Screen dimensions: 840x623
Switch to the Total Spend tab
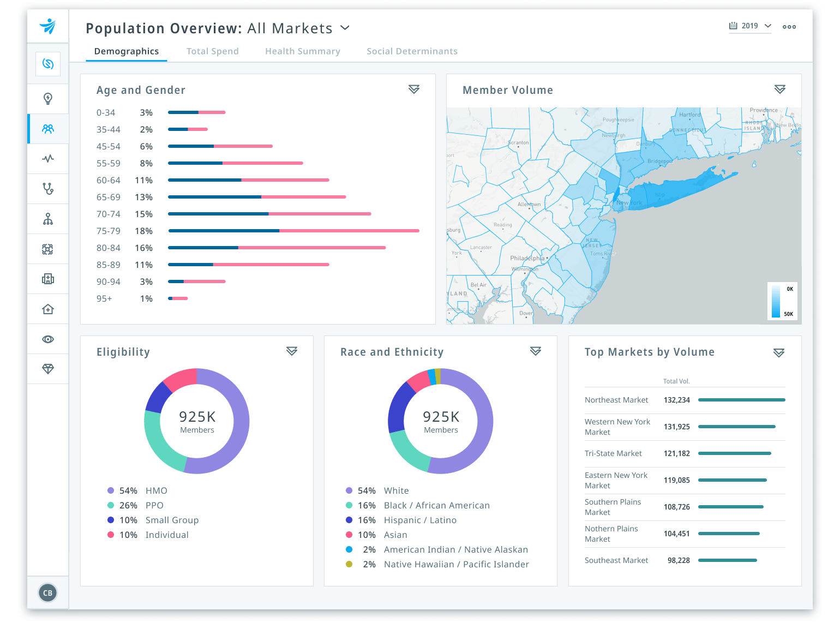212,51
